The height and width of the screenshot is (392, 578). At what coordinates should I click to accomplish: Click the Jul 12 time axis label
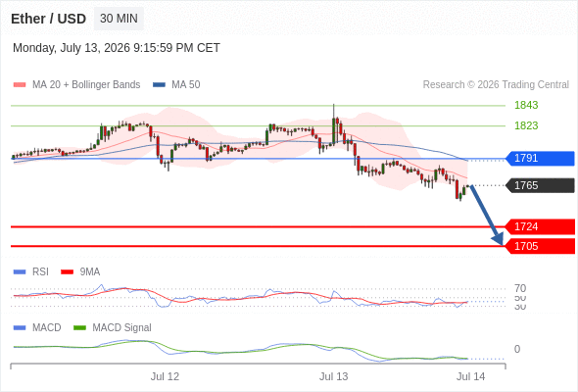click(x=165, y=376)
